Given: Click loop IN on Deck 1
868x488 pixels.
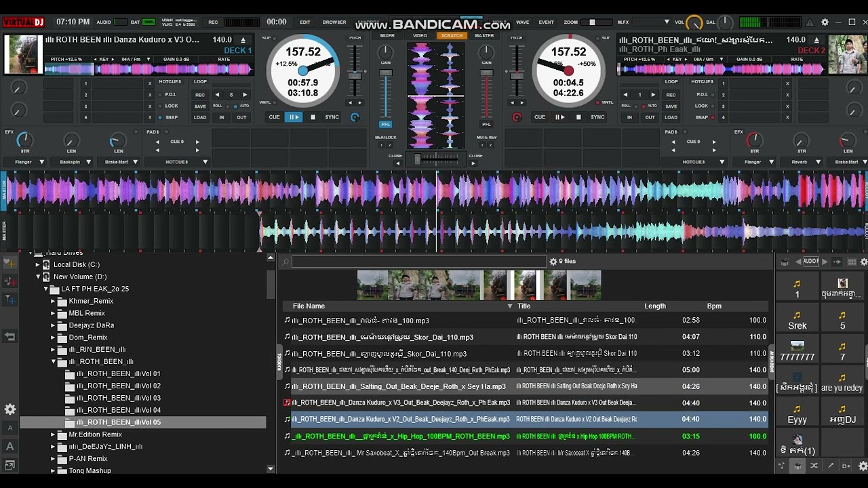Looking at the screenshot, I should tap(222, 117).
